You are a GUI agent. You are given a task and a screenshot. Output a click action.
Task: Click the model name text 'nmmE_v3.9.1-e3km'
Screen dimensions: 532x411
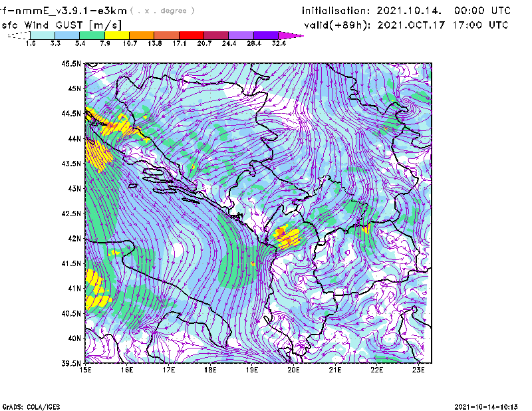(70, 11)
